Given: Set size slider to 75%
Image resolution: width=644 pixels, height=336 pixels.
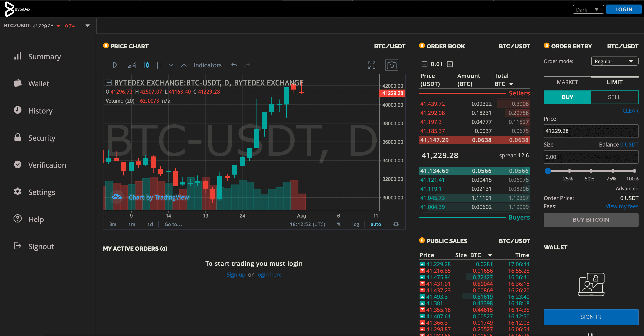Looking at the screenshot, I should (x=612, y=171).
